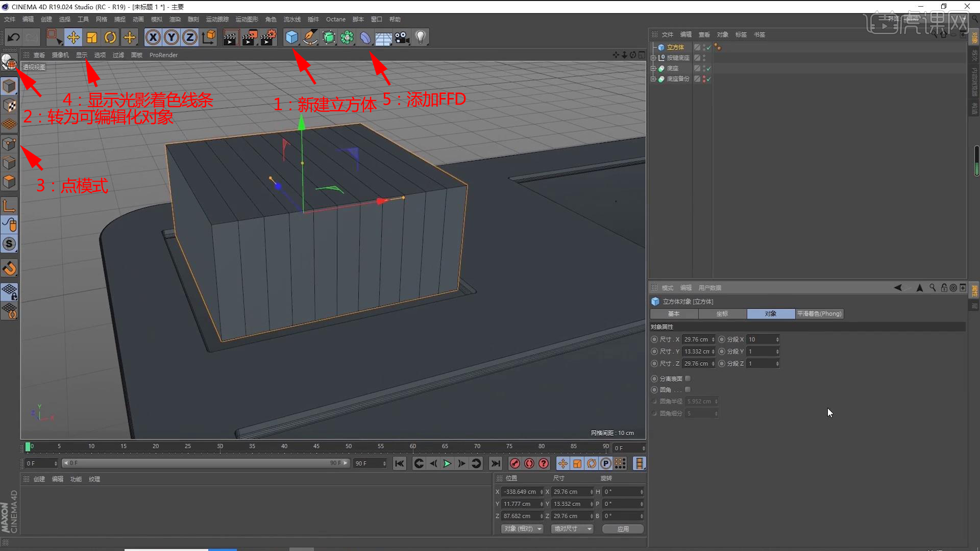Enable the 分离表面 checkbox

[x=688, y=379]
